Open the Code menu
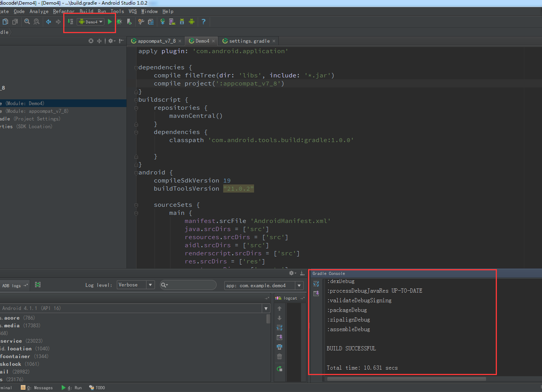This screenshot has height=392, width=542. [x=19, y=12]
